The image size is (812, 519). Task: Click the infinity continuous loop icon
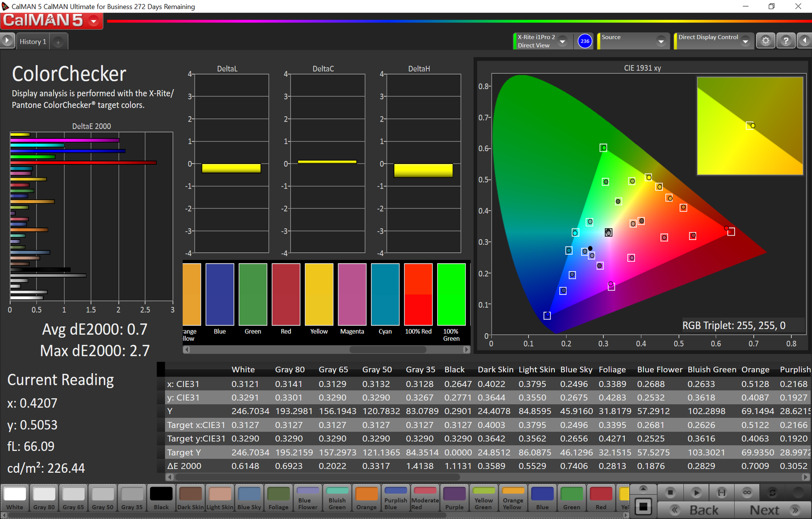coord(747,493)
